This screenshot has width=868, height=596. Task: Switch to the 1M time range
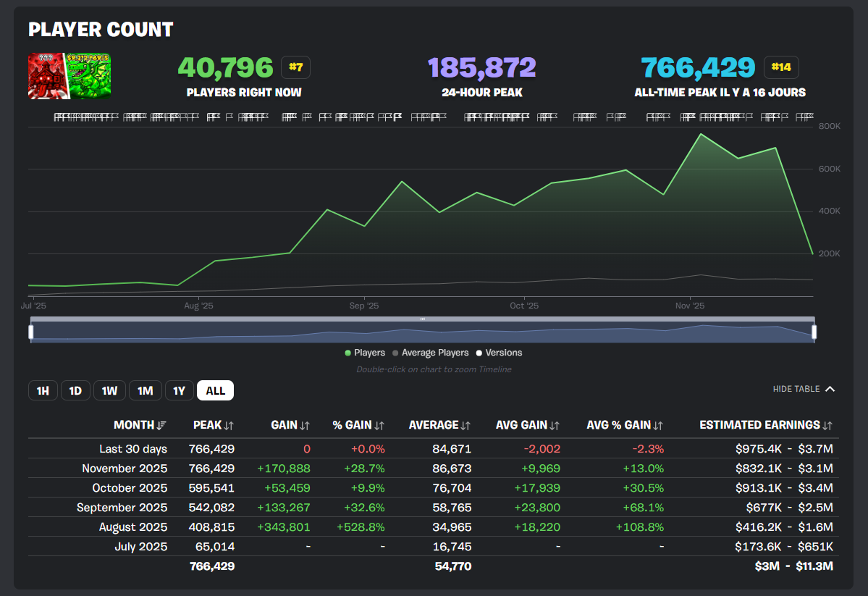[x=145, y=391]
